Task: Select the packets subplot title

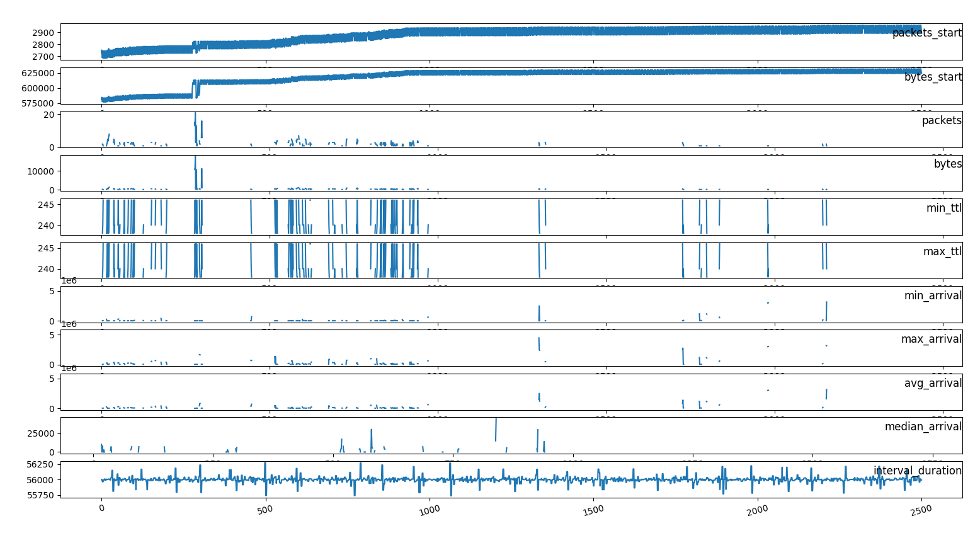Action: (x=942, y=120)
